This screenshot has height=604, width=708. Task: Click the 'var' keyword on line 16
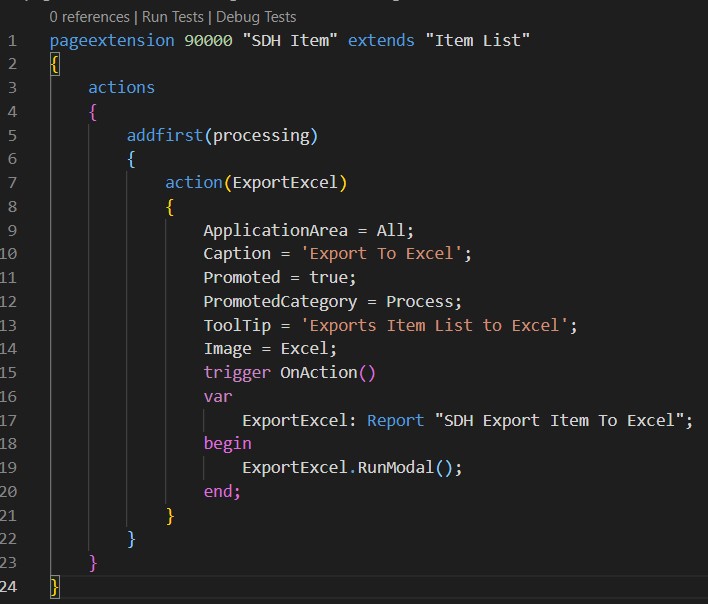[x=218, y=397]
